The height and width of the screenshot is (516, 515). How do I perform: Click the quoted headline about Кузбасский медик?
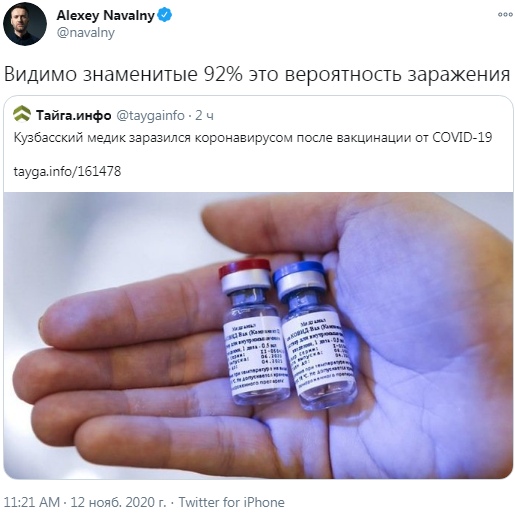point(253,137)
